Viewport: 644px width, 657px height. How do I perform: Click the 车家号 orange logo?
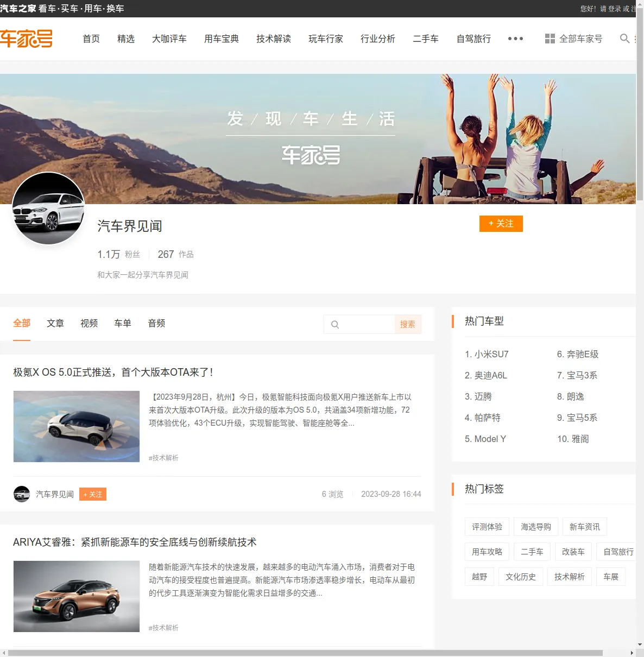click(26, 39)
